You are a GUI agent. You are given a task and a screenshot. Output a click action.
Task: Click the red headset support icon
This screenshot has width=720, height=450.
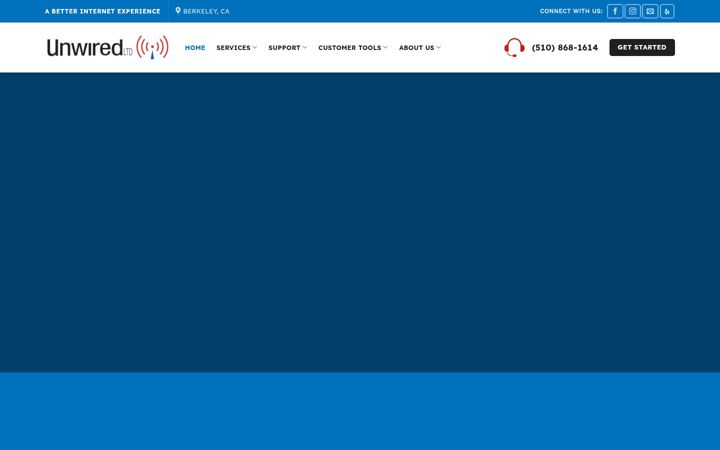point(514,47)
